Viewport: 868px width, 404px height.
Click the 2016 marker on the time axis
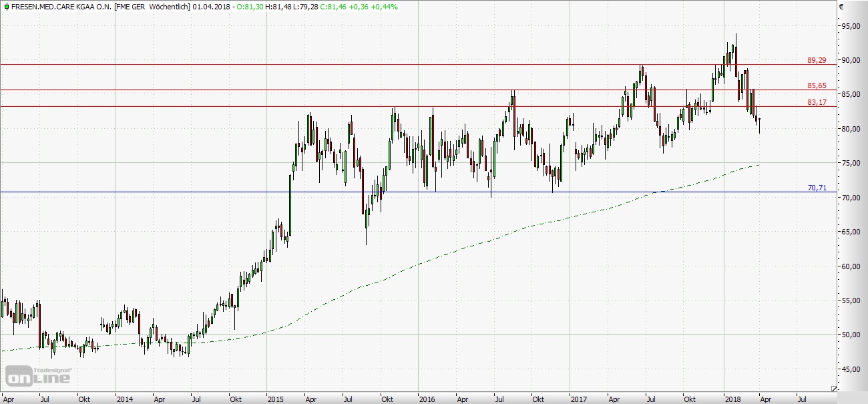click(x=427, y=399)
